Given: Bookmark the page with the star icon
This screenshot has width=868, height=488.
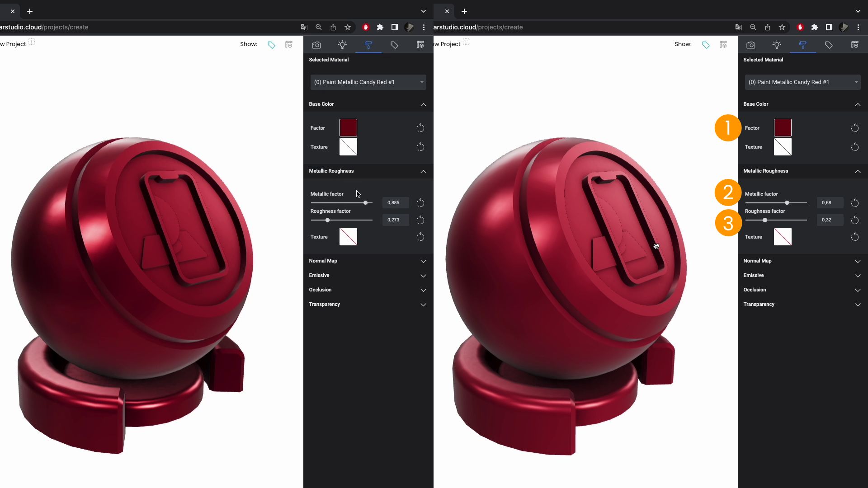Looking at the screenshot, I should coord(348,27).
